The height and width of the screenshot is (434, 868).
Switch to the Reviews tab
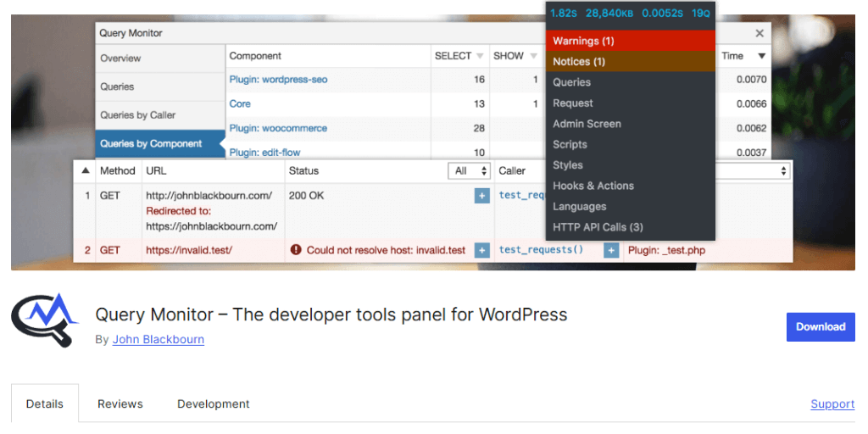tap(120, 404)
